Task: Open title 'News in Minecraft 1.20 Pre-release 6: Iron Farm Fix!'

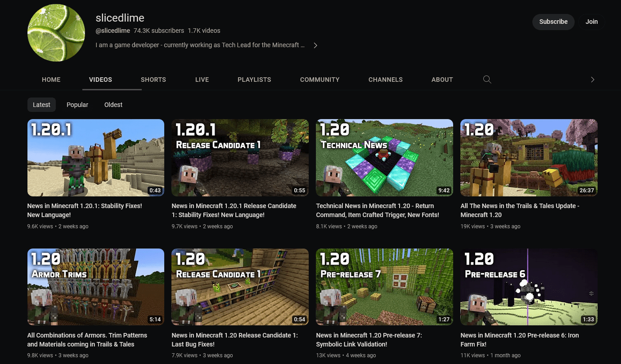Action: 520,340
